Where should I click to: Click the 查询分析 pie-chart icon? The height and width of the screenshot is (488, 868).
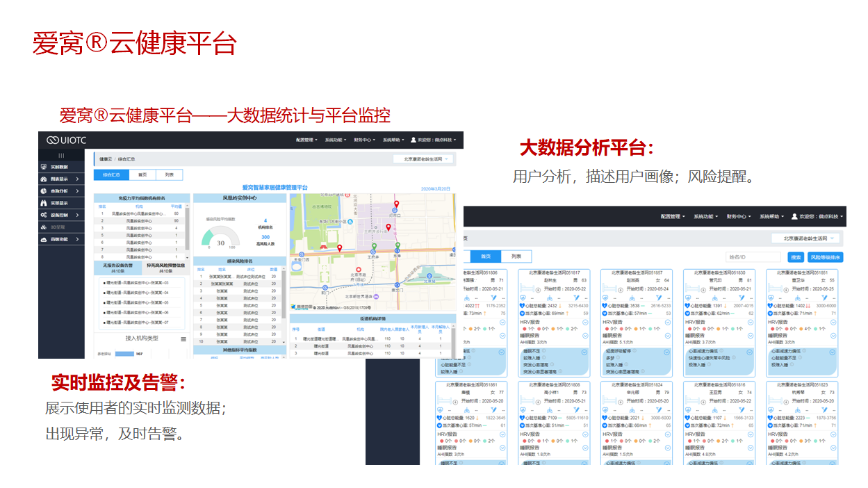[x=44, y=190]
